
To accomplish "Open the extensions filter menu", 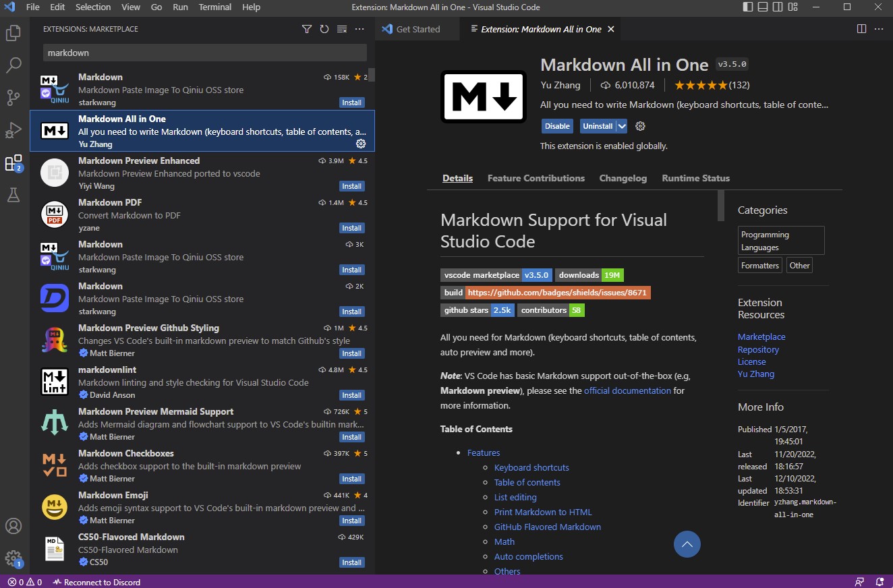I will tap(307, 29).
